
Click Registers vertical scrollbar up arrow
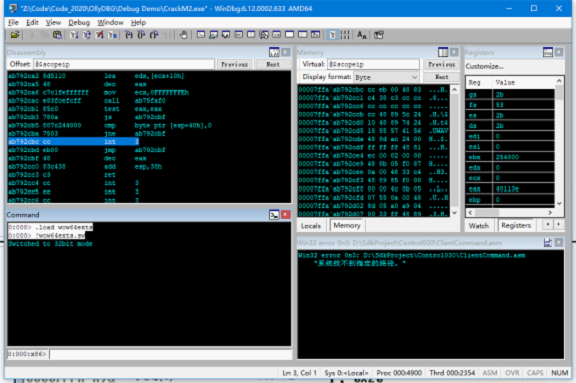[559, 81]
